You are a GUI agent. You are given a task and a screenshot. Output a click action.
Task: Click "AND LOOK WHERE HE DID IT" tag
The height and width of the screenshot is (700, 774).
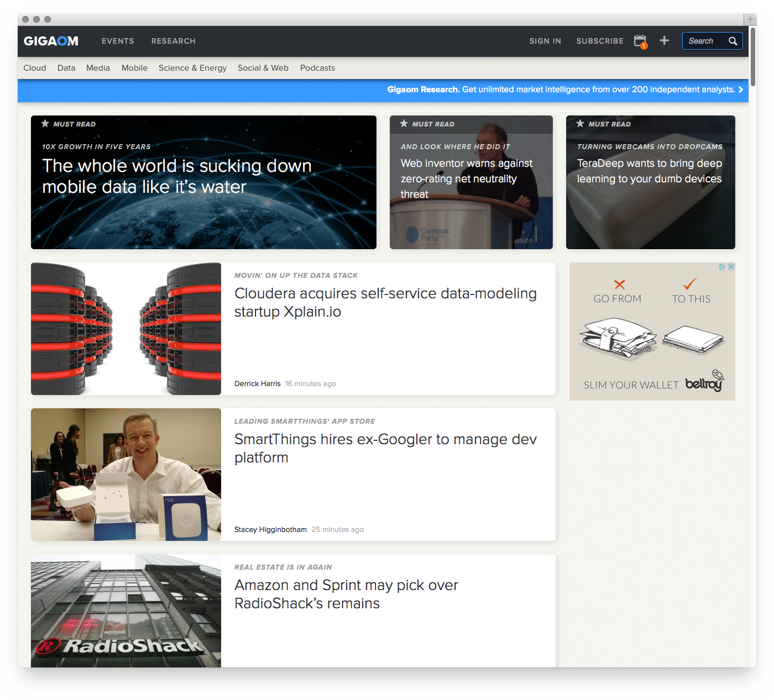click(456, 146)
